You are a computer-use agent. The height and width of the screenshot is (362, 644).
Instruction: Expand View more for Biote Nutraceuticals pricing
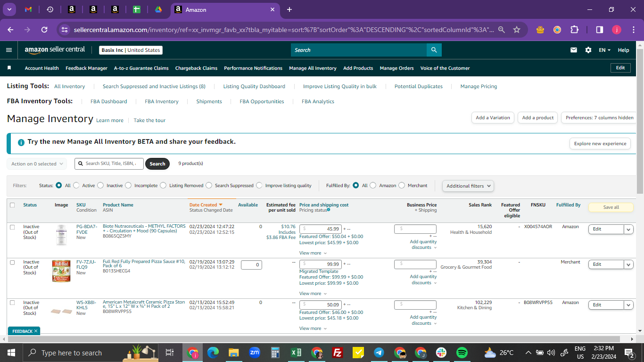click(313, 253)
